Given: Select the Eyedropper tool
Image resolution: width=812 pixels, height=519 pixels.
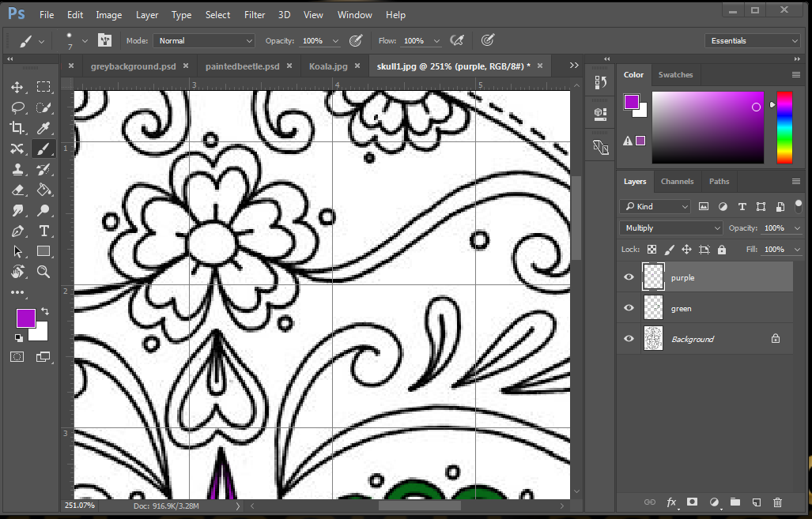Looking at the screenshot, I should [43, 128].
